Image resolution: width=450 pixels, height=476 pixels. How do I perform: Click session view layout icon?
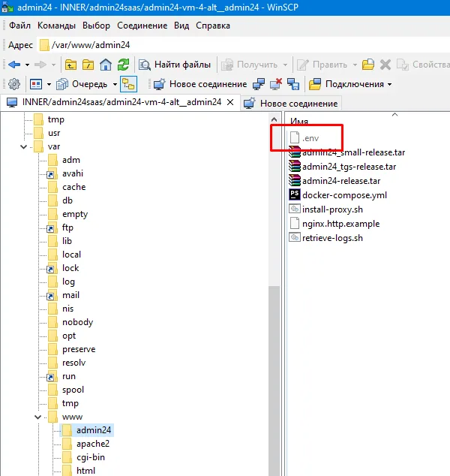[x=36, y=84]
